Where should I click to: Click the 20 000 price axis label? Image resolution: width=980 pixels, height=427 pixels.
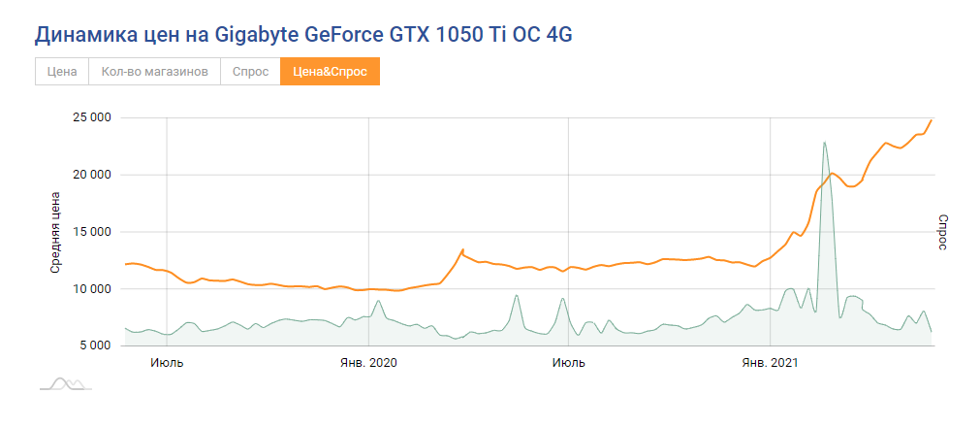(92, 175)
